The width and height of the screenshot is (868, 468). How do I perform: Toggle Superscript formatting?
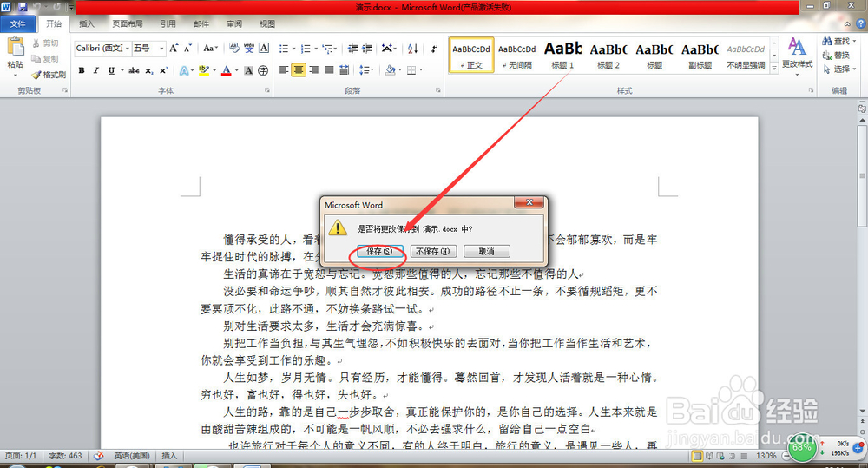pos(163,70)
